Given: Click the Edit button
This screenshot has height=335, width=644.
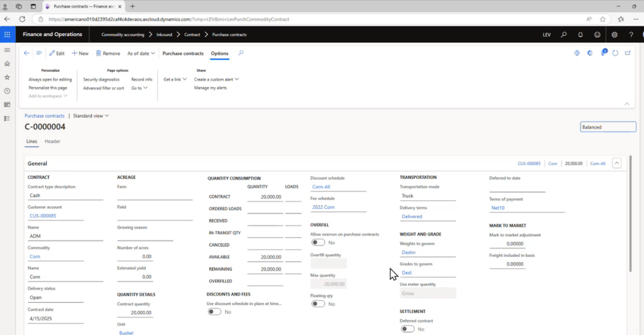Looking at the screenshot, I should point(57,54).
